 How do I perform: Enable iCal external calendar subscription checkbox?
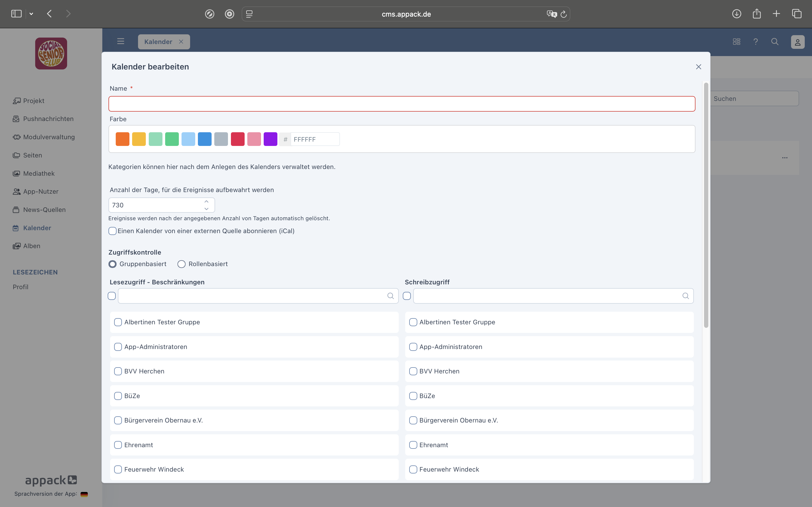(113, 231)
